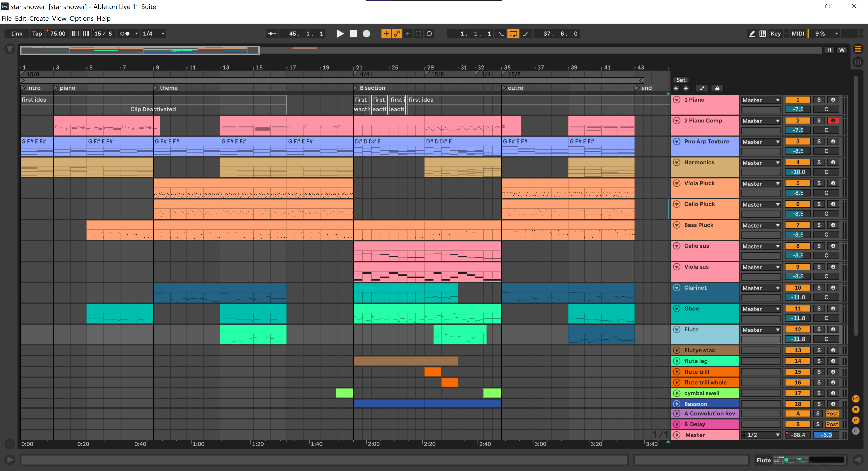Open the 1/4 quantization menu dropdown

pos(154,34)
